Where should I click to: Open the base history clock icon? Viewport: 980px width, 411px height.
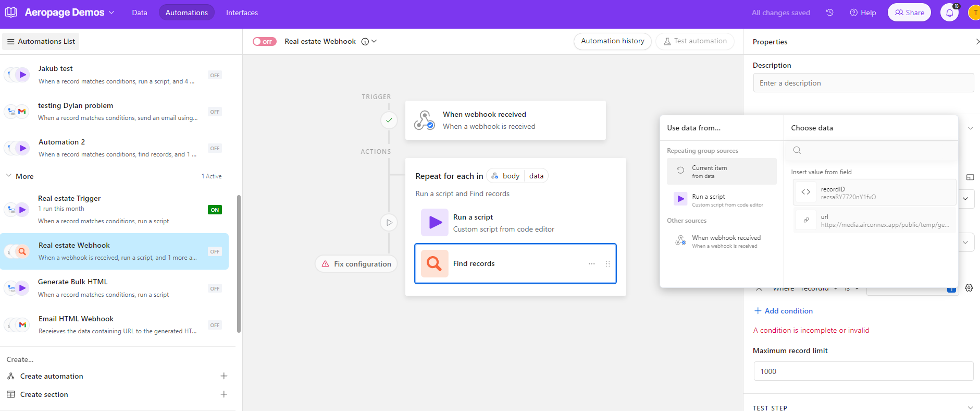pos(829,13)
